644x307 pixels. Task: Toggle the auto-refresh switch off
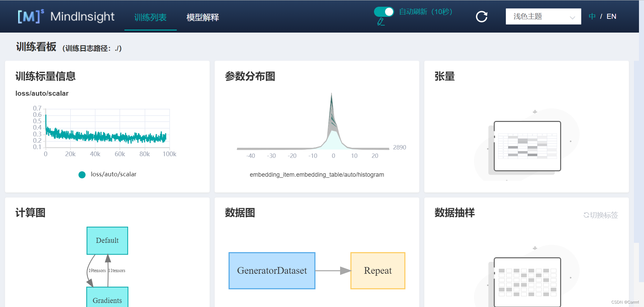[384, 12]
